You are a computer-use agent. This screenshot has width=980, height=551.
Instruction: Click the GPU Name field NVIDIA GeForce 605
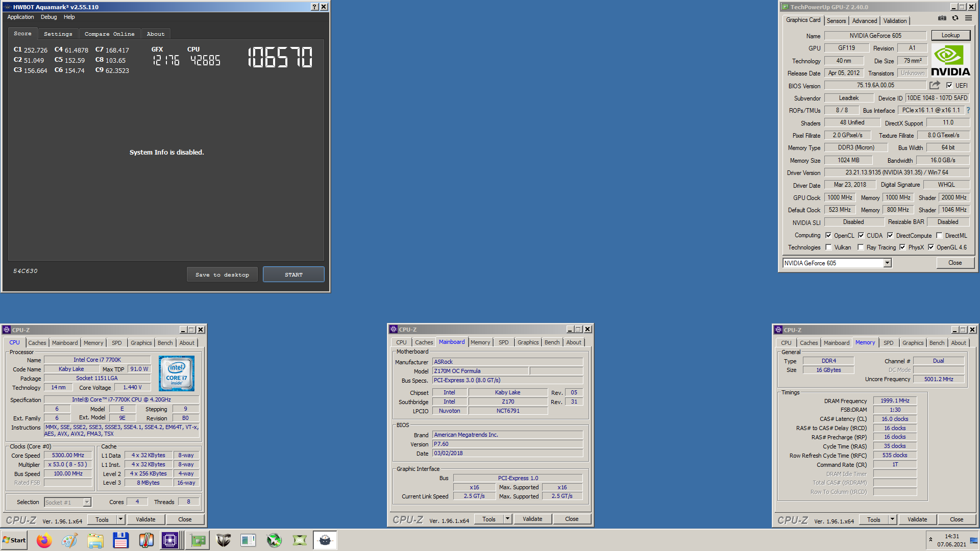click(x=875, y=35)
